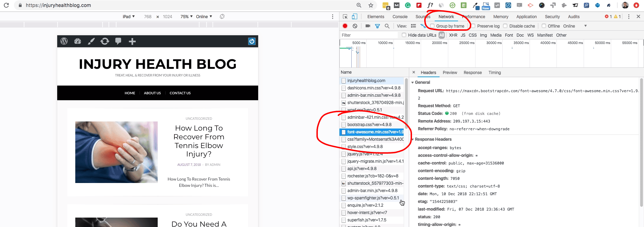Filter requests by CSS type
This screenshot has height=227, width=644.
(x=473, y=35)
